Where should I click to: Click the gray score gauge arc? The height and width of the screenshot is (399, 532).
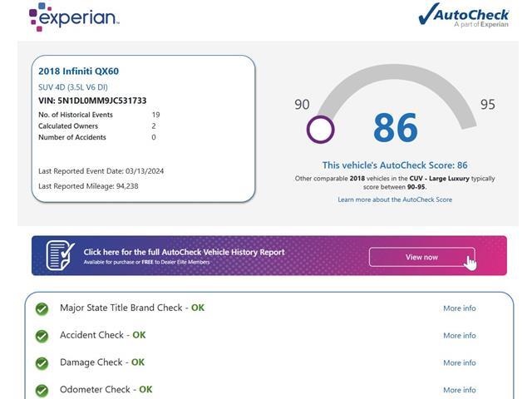point(396,73)
